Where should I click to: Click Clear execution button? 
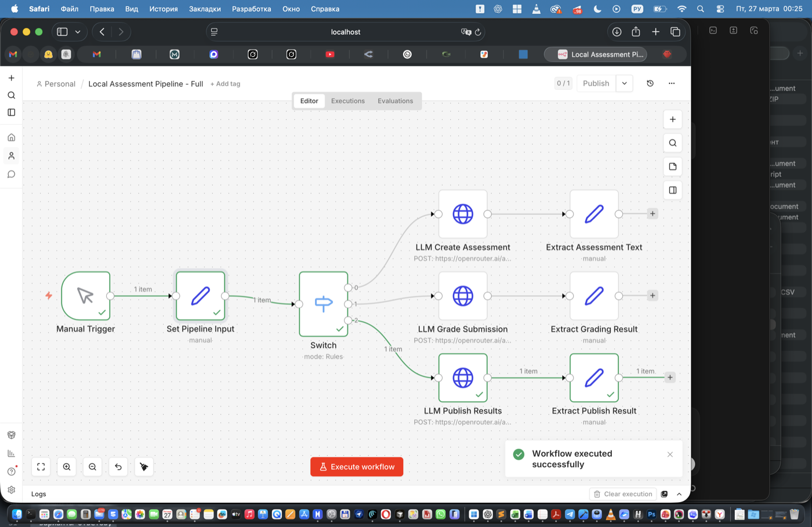[623, 494]
